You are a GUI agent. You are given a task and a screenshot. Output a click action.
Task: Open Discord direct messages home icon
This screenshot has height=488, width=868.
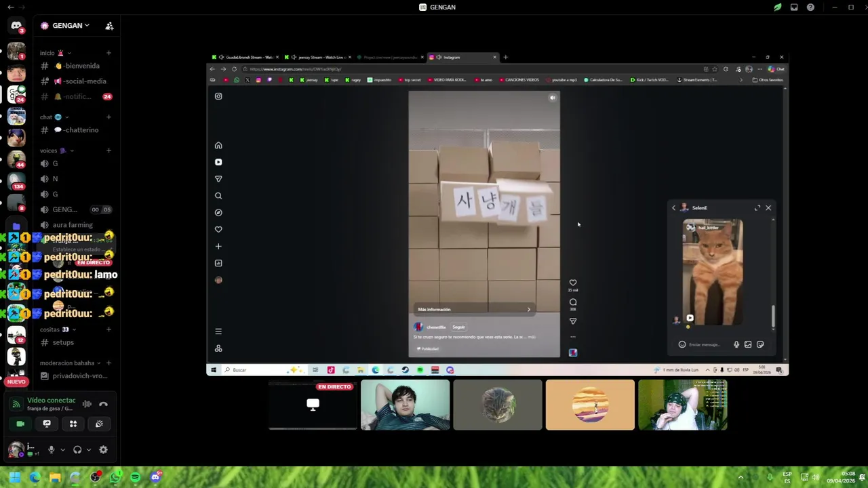(x=16, y=26)
